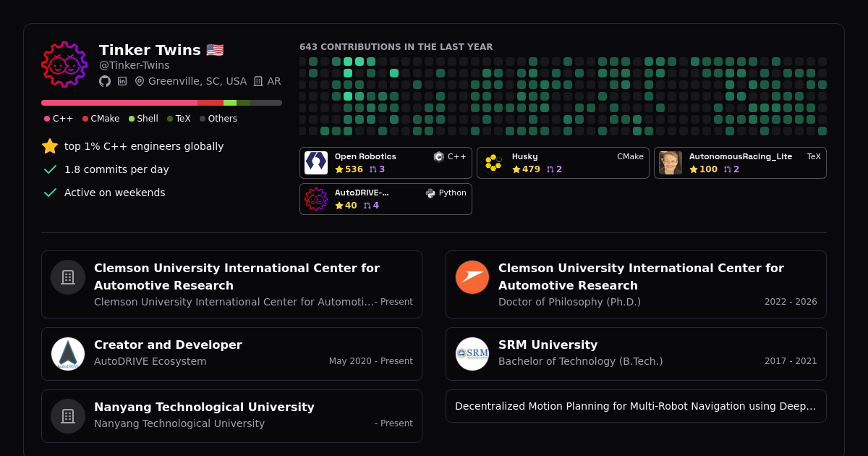Click '643 contributions in the last year' heading
Image resolution: width=868 pixels, height=456 pixels.
[x=396, y=47]
